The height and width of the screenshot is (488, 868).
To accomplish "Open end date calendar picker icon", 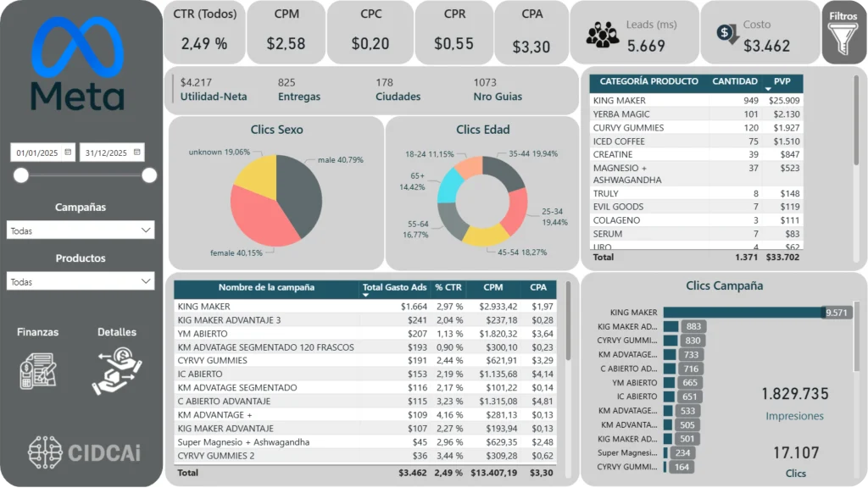I will pos(136,152).
